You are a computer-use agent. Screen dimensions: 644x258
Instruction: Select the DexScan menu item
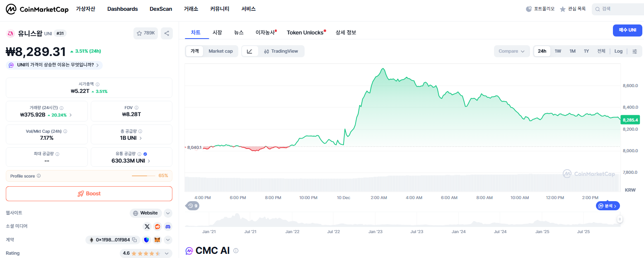click(161, 9)
